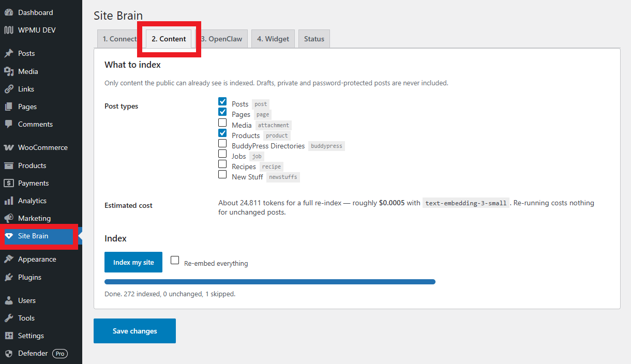Open the Site Brain menu link

pos(41,236)
